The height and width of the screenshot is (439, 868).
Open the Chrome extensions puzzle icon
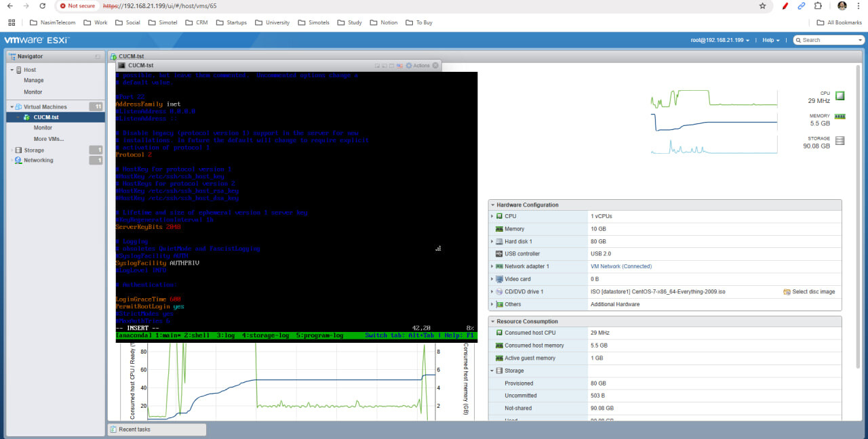818,5
